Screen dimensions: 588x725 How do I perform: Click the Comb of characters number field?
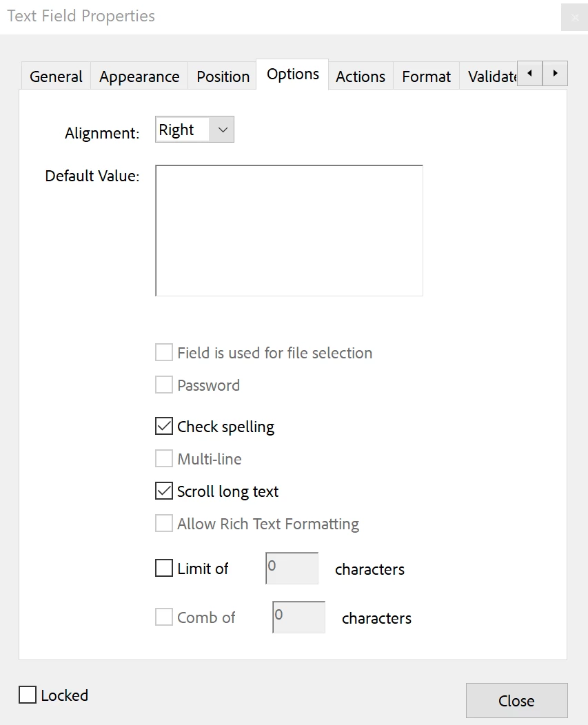[298, 617]
